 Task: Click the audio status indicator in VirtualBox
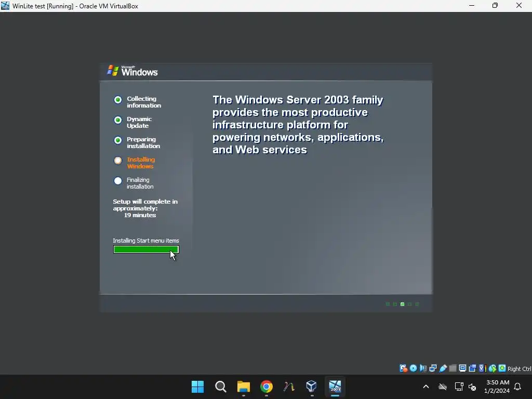(423, 368)
